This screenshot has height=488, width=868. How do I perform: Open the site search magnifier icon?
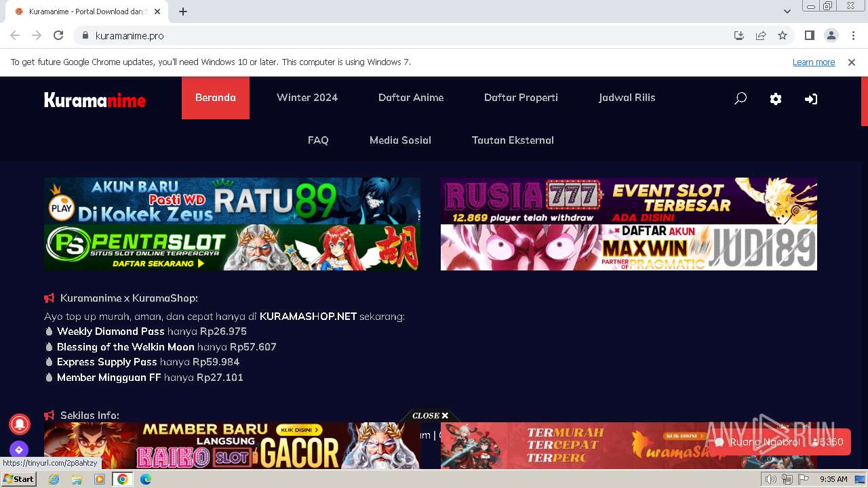(x=741, y=98)
